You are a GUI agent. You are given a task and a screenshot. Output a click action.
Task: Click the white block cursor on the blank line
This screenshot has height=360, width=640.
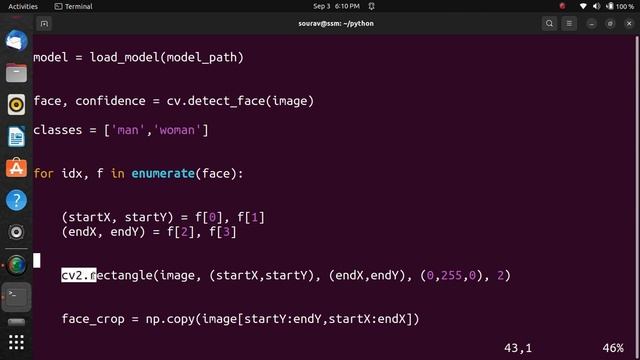coord(37,260)
